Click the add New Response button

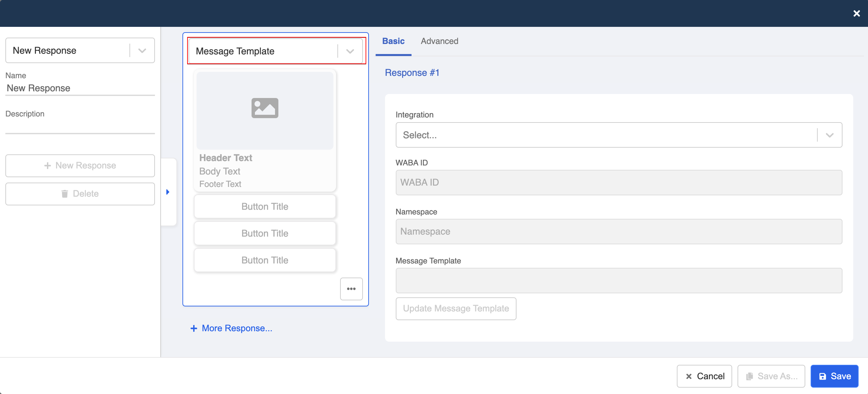click(80, 165)
